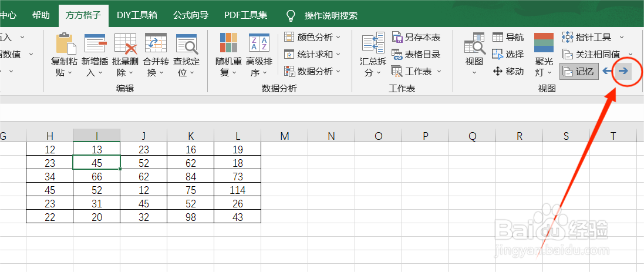Toggle the 记忆 (memory) button
This screenshot has height=272, width=644.
click(578, 72)
